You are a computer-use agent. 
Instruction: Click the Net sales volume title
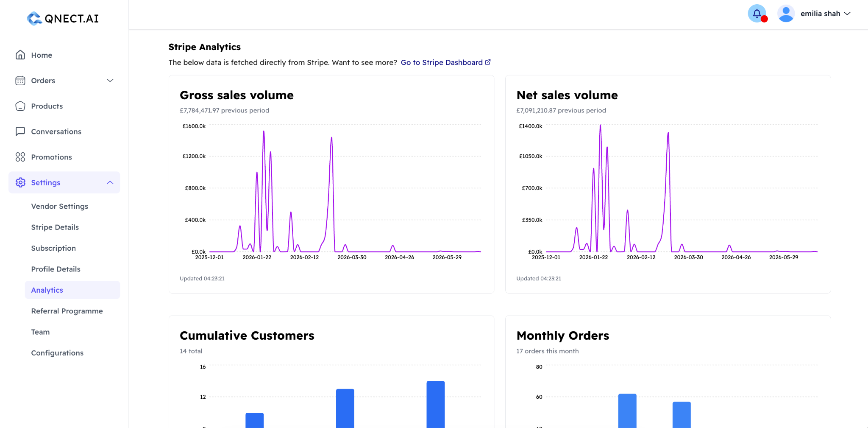pyautogui.click(x=567, y=95)
